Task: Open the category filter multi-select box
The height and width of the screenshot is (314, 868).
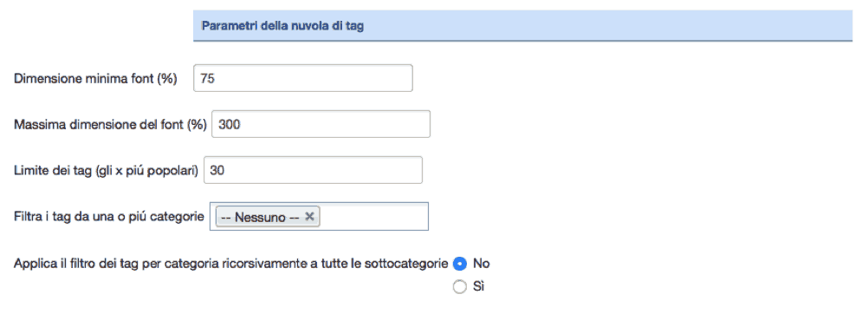Action: (x=319, y=216)
